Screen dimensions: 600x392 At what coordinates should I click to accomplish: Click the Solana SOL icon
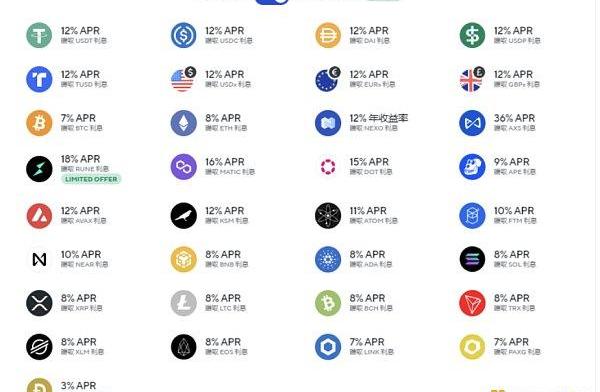point(472,259)
